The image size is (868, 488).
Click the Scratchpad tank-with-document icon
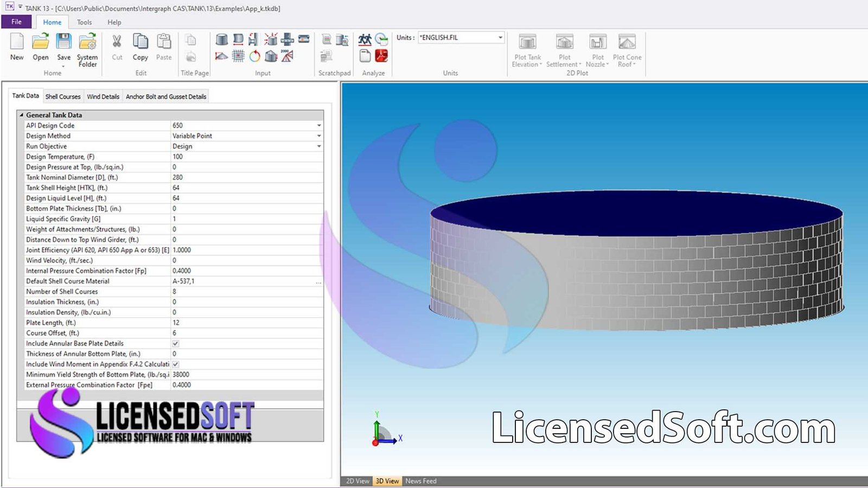point(342,40)
